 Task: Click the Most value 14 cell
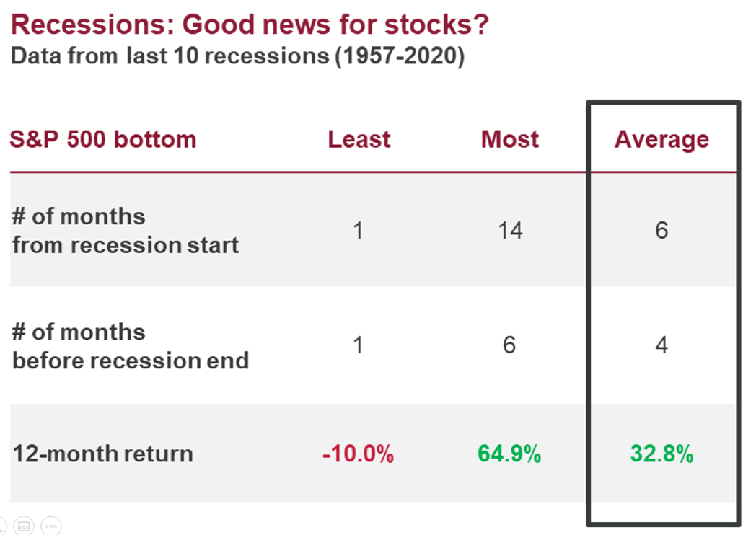coord(509,231)
